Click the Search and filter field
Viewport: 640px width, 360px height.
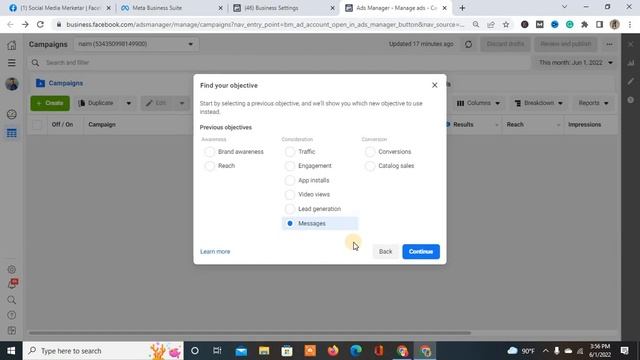tap(280, 62)
